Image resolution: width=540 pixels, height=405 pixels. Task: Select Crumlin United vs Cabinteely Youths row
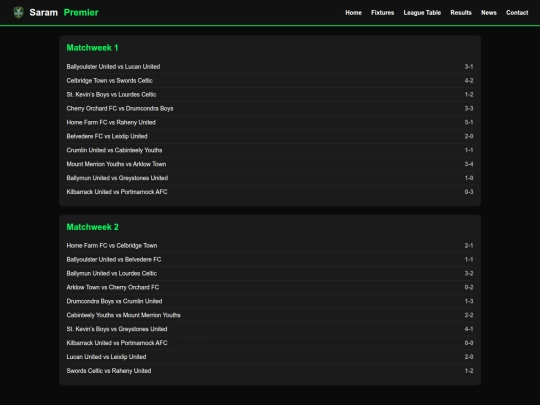(270, 150)
